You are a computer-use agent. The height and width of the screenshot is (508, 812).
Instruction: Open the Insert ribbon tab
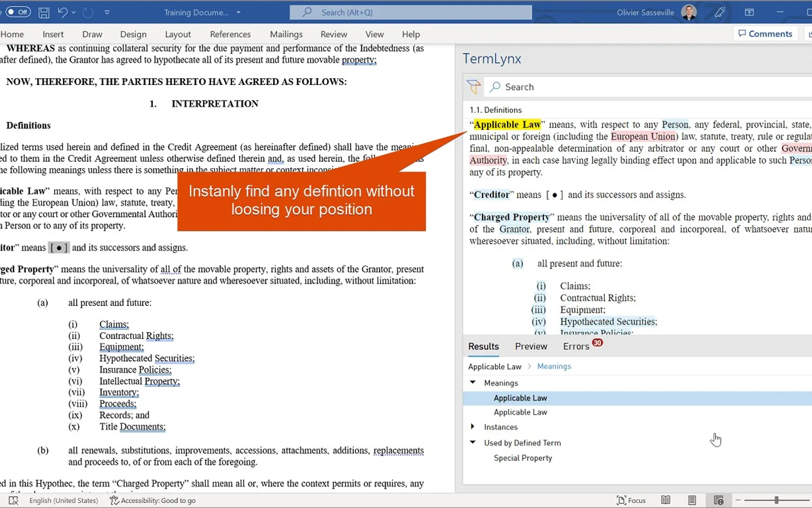pos(53,34)
